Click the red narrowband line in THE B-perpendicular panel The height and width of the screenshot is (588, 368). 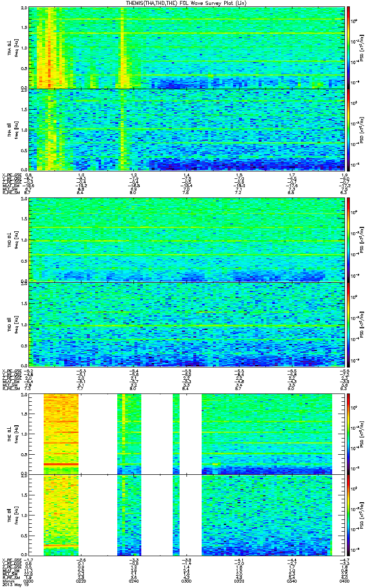click(61, 464)
